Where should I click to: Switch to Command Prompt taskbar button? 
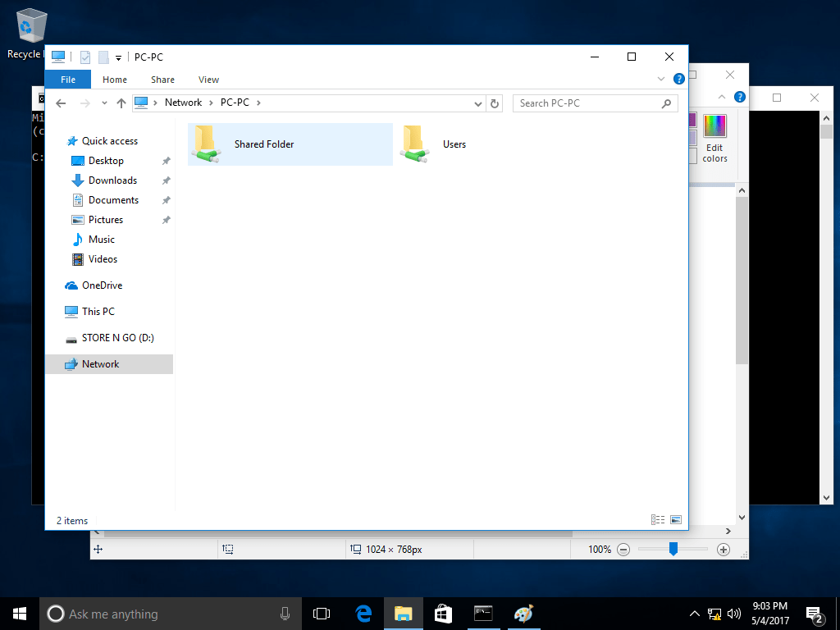(x=483, y=614)
